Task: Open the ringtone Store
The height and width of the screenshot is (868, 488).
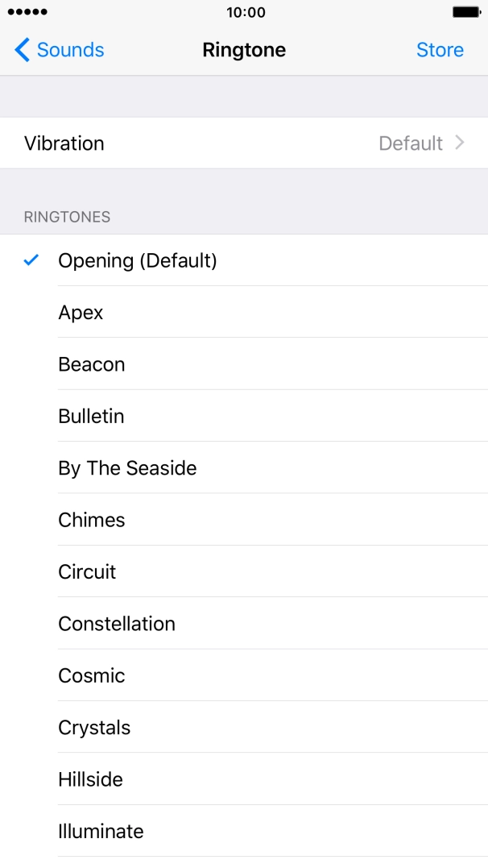Action: point(440,49)
